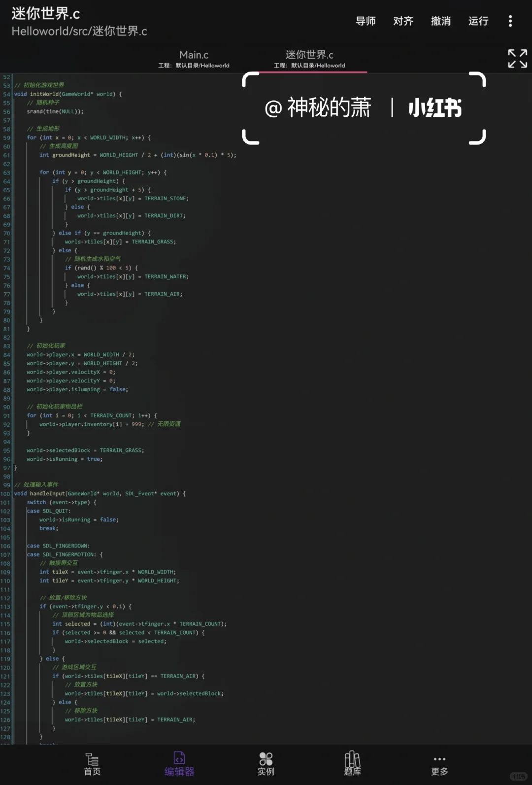Viewport: 532px width, 785px height.
Task: Click the line 'world->isRunning = false;'
Action: click(x=79, y=520)
